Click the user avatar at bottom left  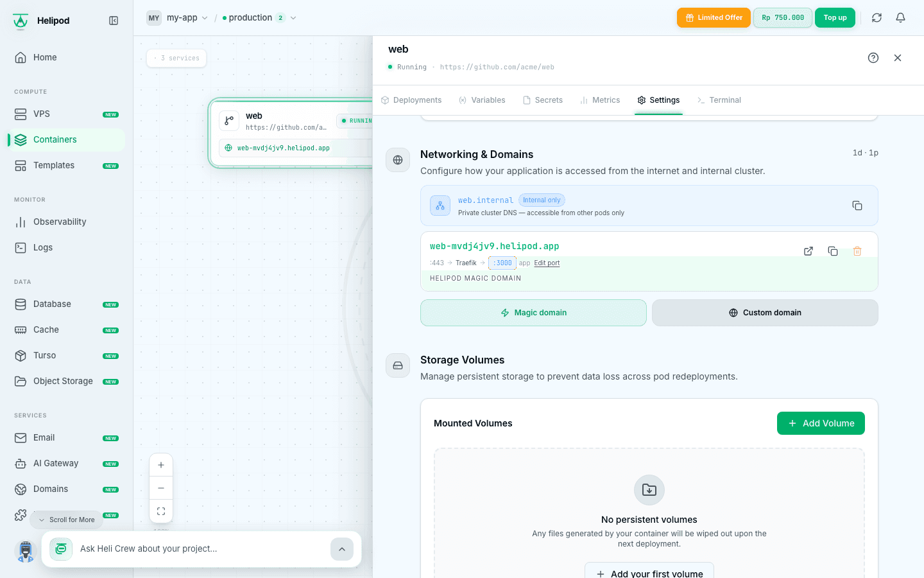click(25, 551)
